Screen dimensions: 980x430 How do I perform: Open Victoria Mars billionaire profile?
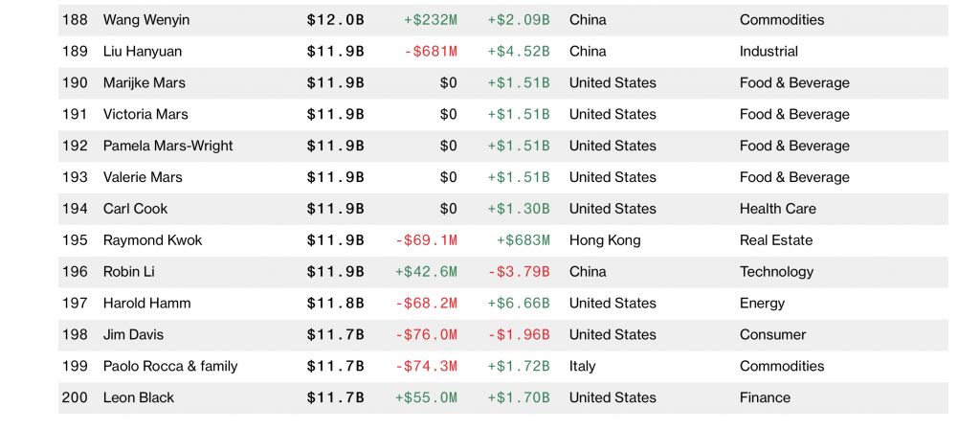pyautogui.click(x=145, y=115)
